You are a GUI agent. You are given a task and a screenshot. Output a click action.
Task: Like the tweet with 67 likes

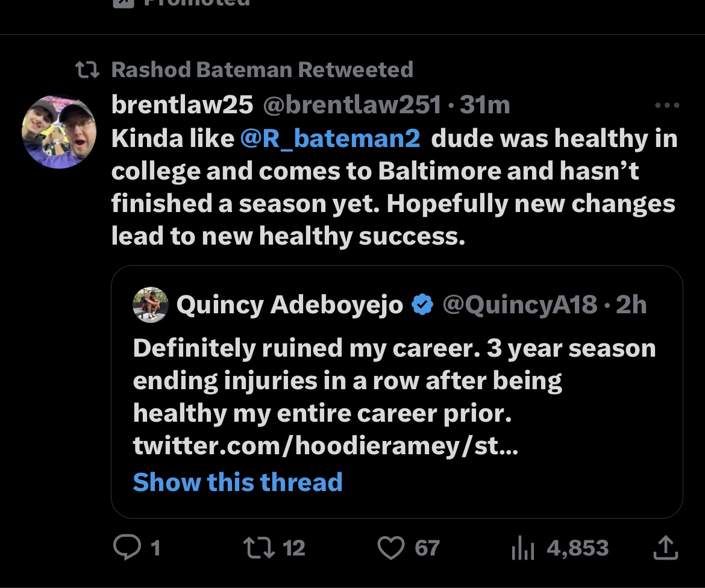tap(390, 548)
